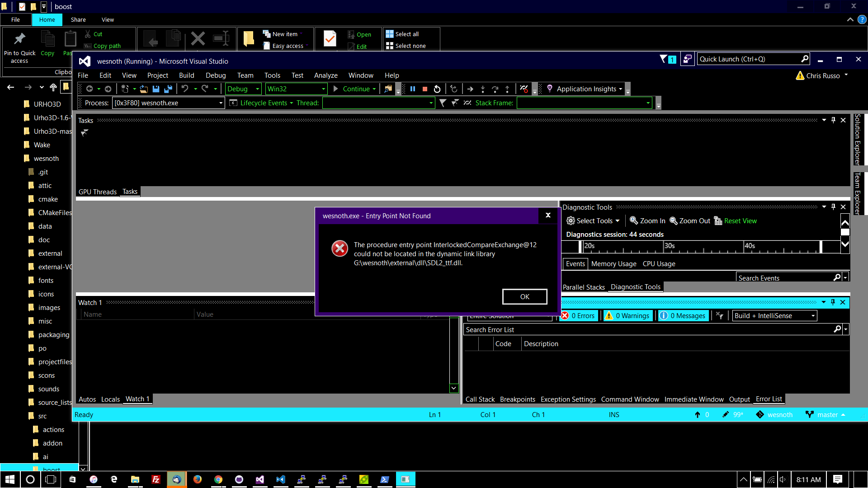Viewport: 868px width, 488px height.
Task: Click in Search Error List field
Action: pos(648,330)
